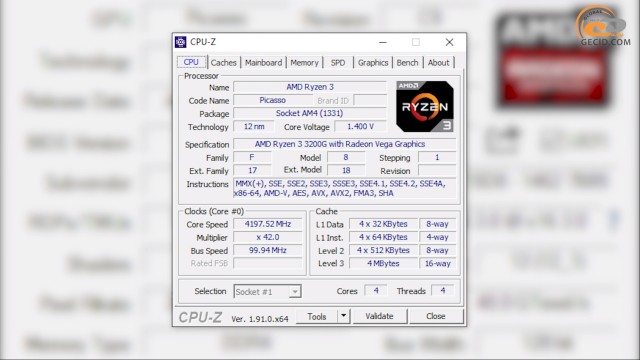Viewport: 640px width, 360px height.
Task: Minimize the CPU-Z window
Action: (x=382, y=42)
